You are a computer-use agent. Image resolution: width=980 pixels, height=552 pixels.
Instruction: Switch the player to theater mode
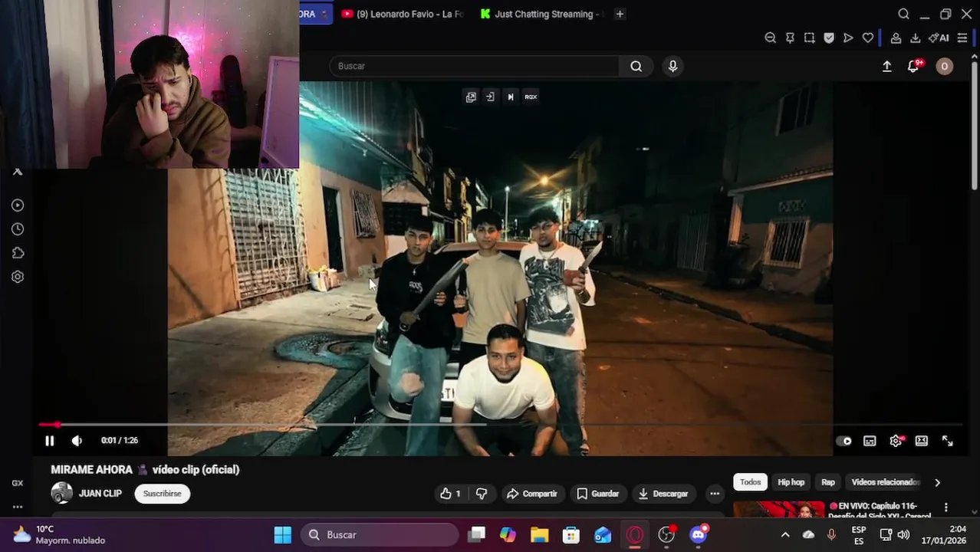922,441
